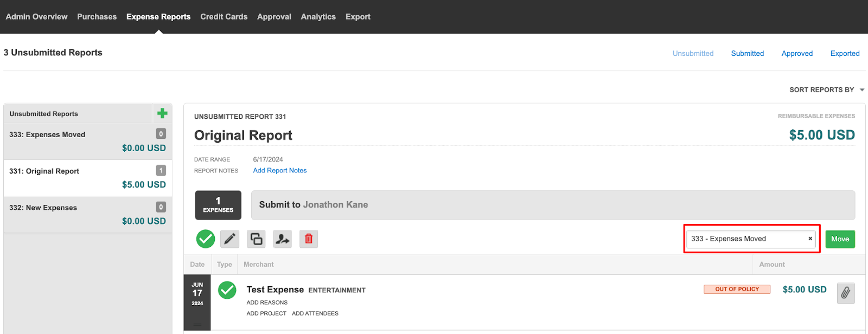Click the green Move button
This screenshot has height=334, width=868.
pyautogui.click(x=840, y=239)
